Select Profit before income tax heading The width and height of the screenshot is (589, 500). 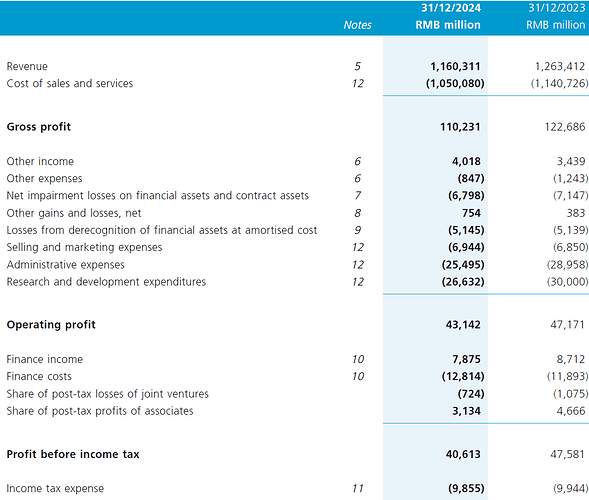click(x=73, y=455)
